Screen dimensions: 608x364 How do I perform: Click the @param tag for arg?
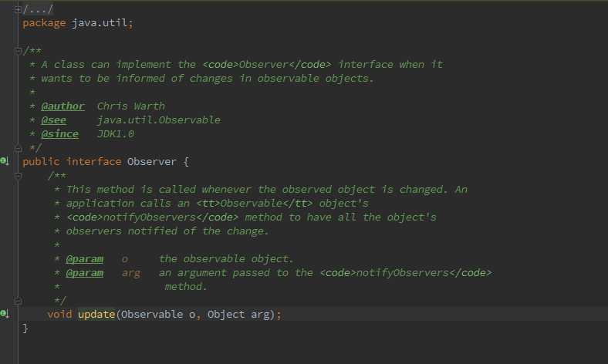point(84,273)
